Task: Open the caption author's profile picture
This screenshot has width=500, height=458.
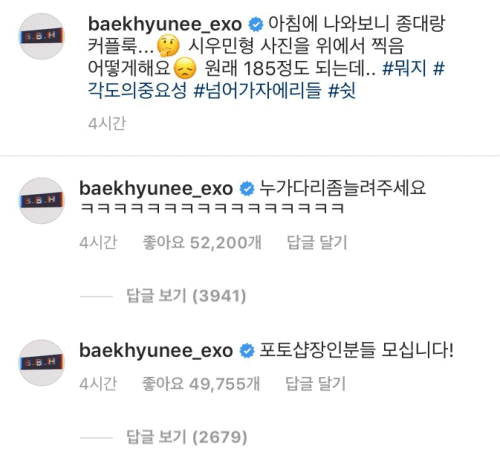Action: (x=42, y=36)
